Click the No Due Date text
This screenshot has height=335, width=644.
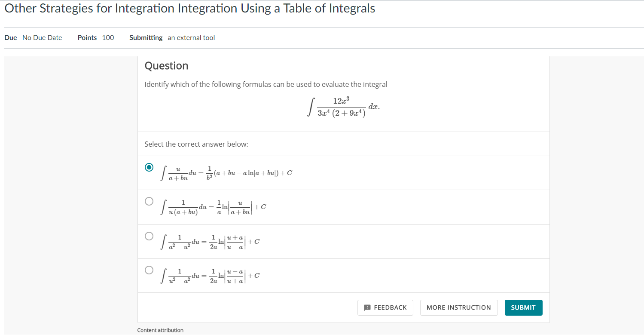pos(42,37)
